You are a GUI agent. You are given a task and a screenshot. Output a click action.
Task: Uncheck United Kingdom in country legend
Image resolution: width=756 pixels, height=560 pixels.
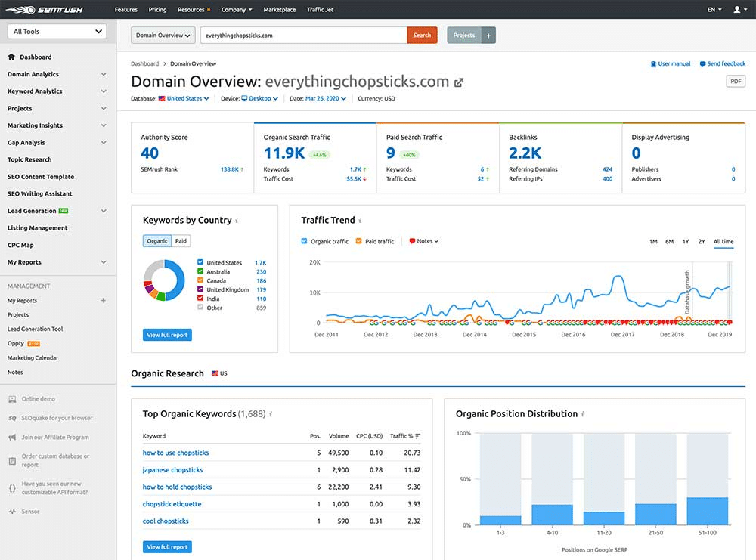[x=200, y=289]
